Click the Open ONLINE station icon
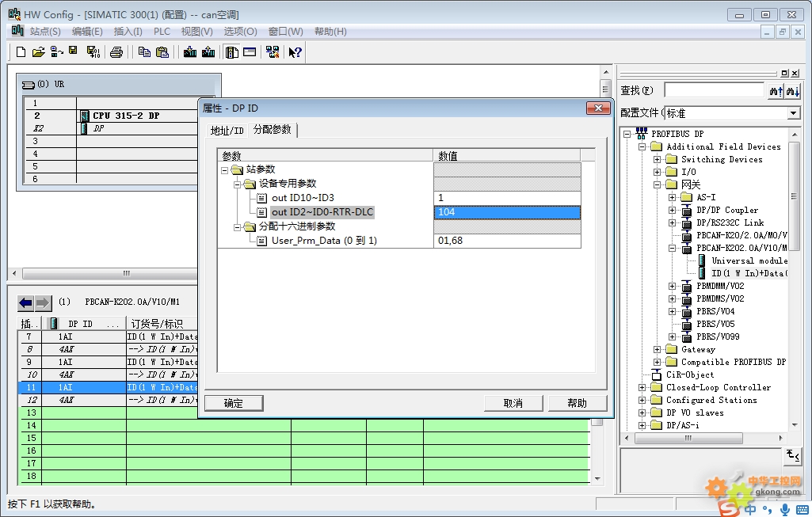The height and width of the screenshot is (517, 812). click(x=56, y=51)
